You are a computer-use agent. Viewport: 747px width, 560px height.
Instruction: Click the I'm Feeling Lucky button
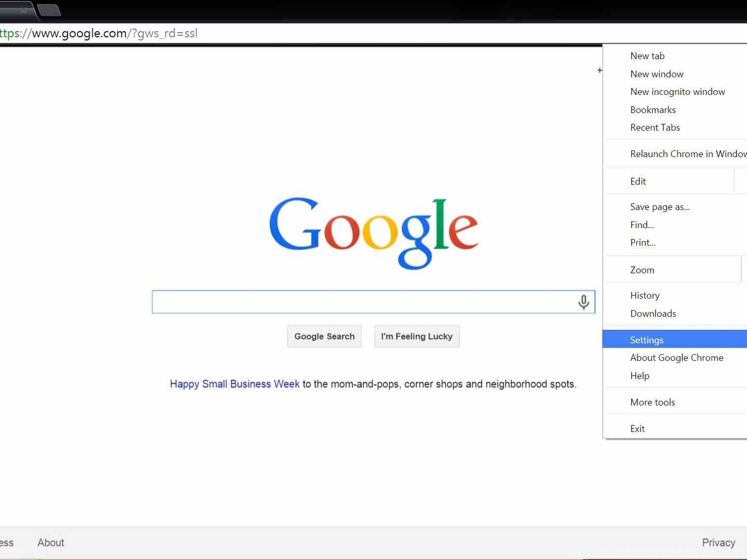(x=417, y=337)
